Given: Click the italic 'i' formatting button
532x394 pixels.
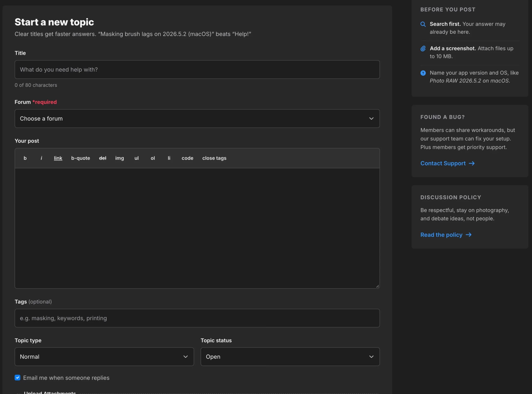Looking at the screenshot, I should pos(41,158).
